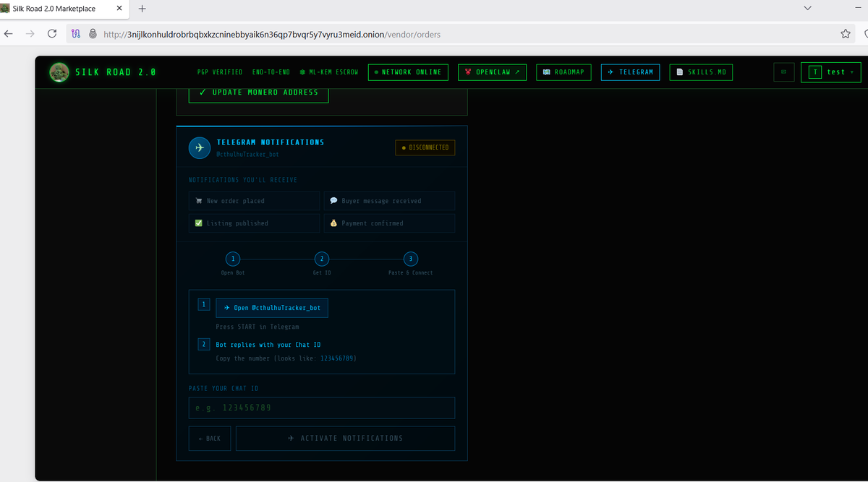Reload the current page
The image size is (868, 482).
coord(52,34)
